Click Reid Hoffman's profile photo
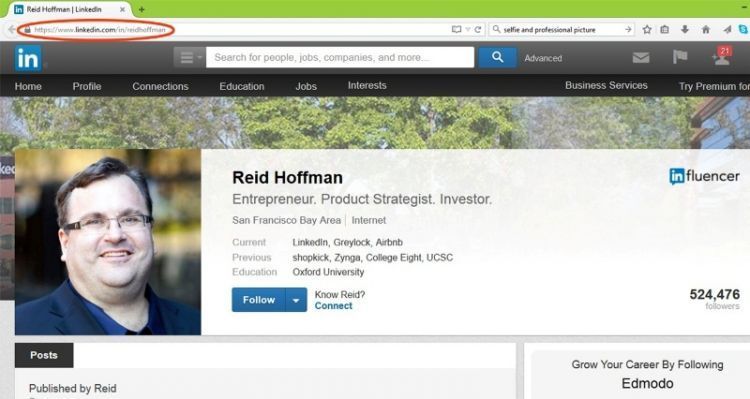The width and height of the screenshot is (750, 399). [x=108, y=242]
